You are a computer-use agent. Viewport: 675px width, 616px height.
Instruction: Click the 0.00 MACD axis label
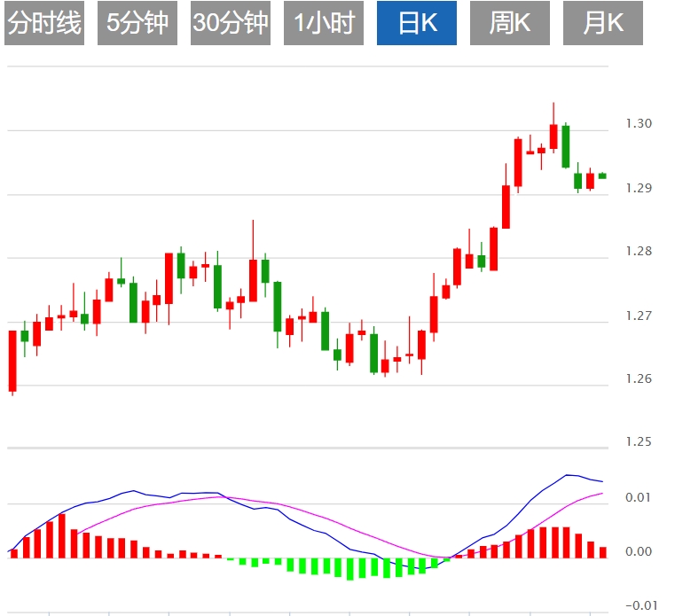click(x=639, y=551)
